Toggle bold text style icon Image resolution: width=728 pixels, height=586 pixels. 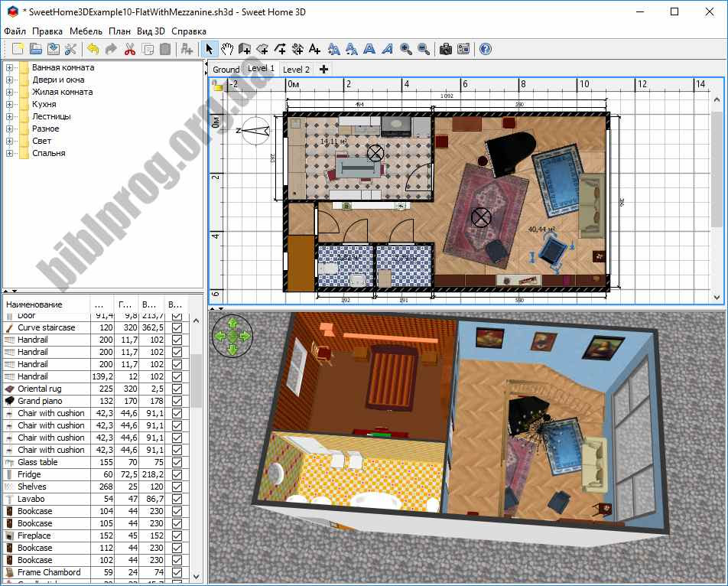click(x=369, y=49)
